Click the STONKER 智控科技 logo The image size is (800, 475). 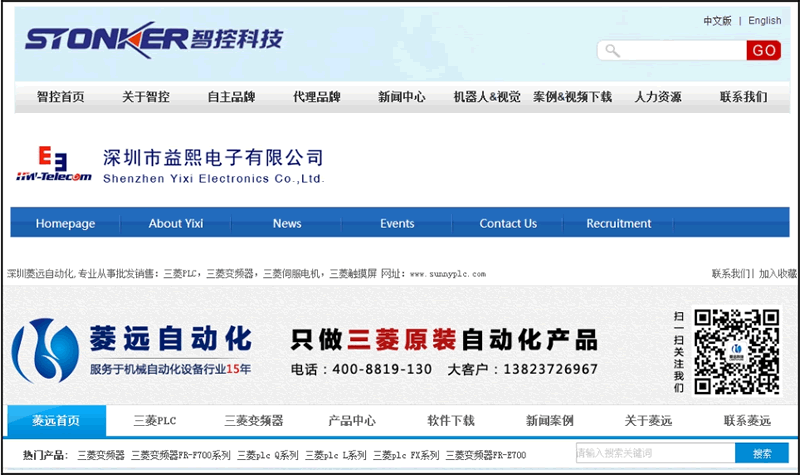[154, 40]
